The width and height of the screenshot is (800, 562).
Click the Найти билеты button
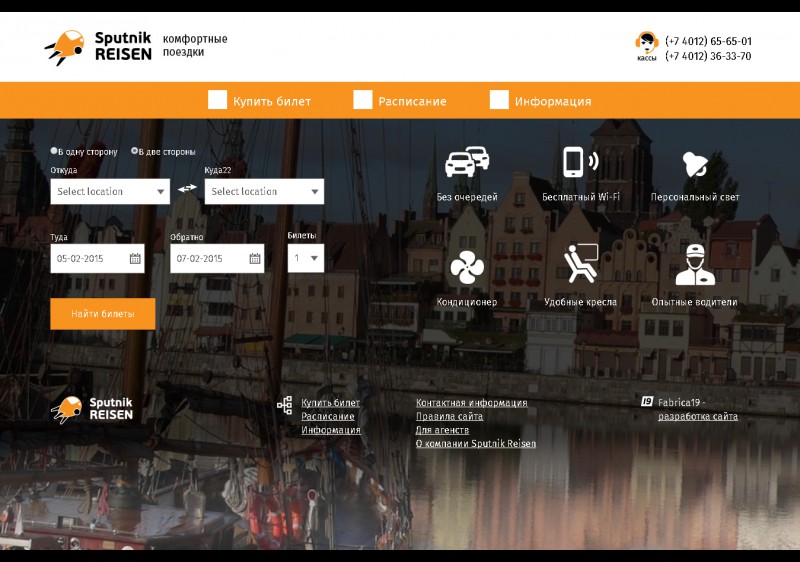tap(103, 314)
